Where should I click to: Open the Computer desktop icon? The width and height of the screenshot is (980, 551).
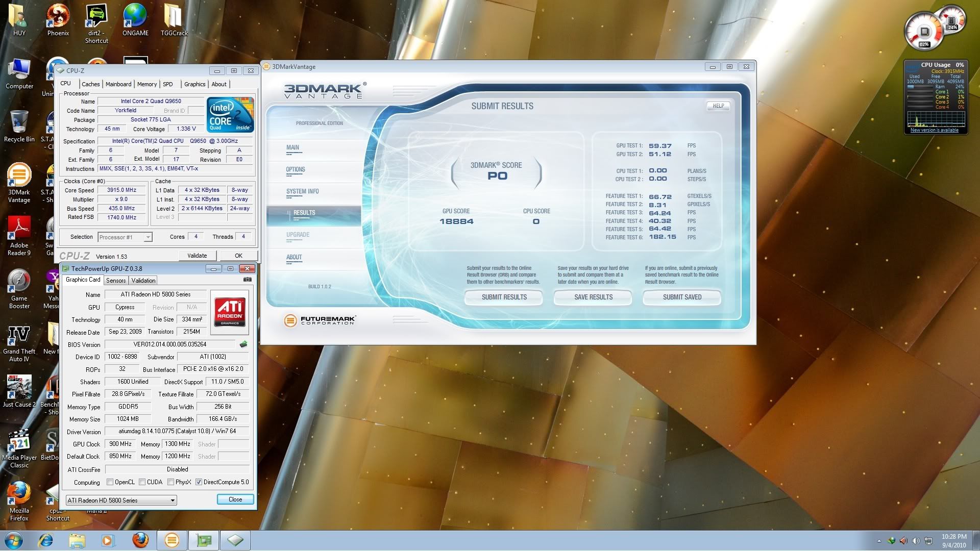click(x=19, y=74)
